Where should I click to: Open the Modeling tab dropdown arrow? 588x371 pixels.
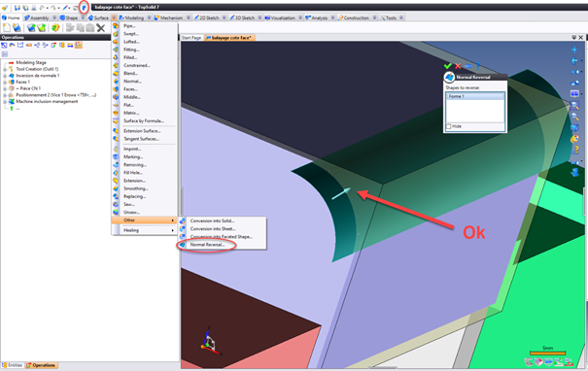tap(149, 17)
